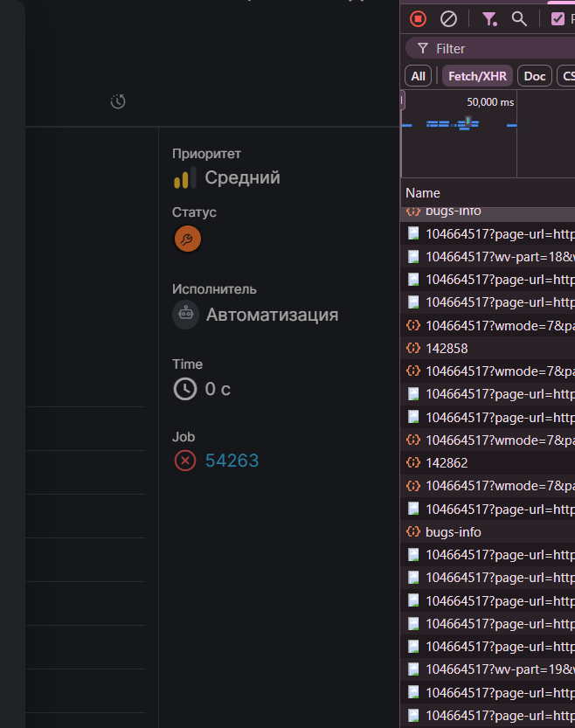Stop recording network log
This screenshot has height=728, width=575.
pyautogui.click(x=419, y=18)
